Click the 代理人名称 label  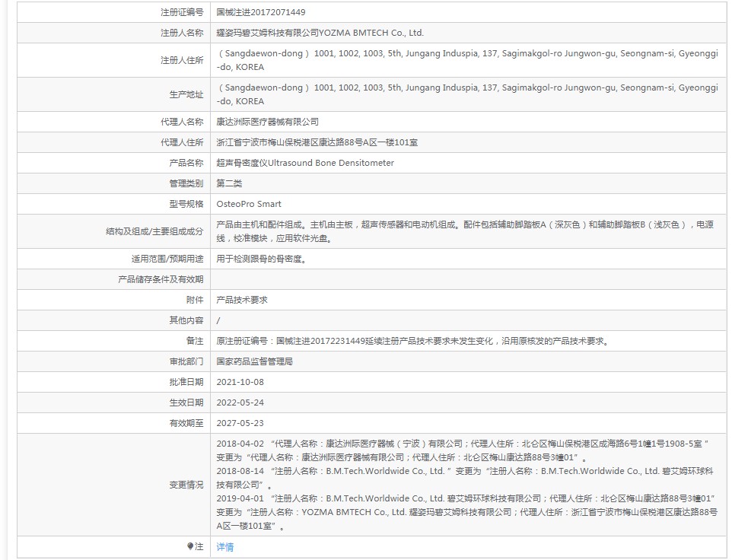(x=182, y=122)
